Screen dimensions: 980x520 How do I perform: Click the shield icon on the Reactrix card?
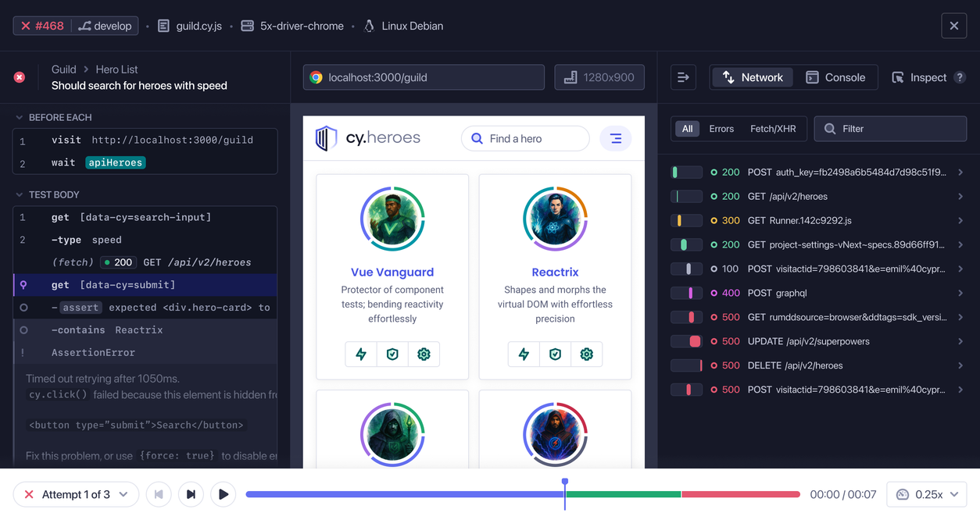point(555,354)
